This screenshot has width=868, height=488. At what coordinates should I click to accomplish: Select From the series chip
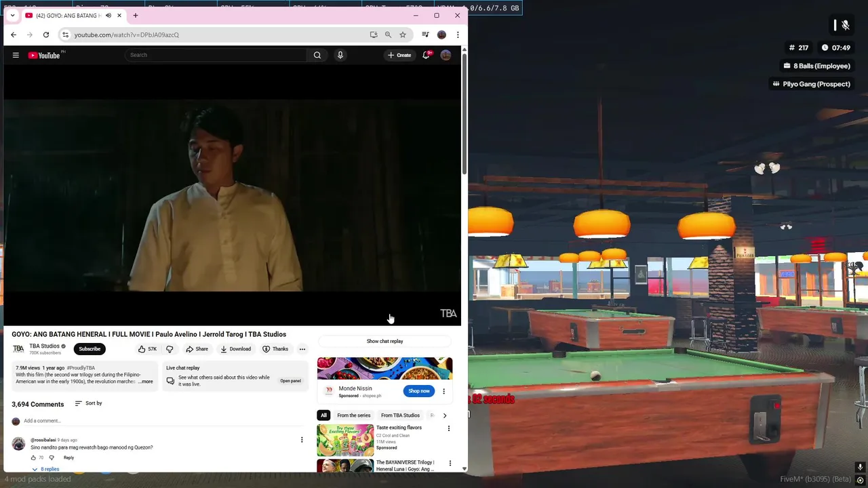coord(354,415)
